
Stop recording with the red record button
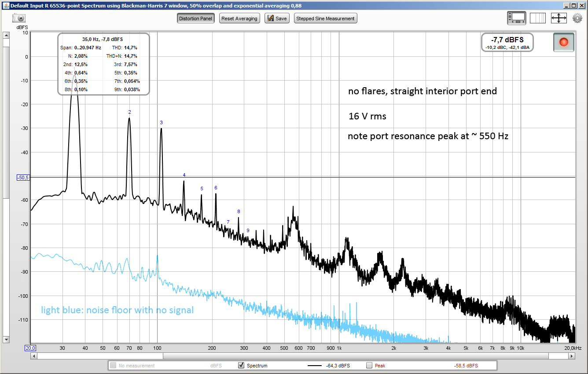tap(564, 42)
